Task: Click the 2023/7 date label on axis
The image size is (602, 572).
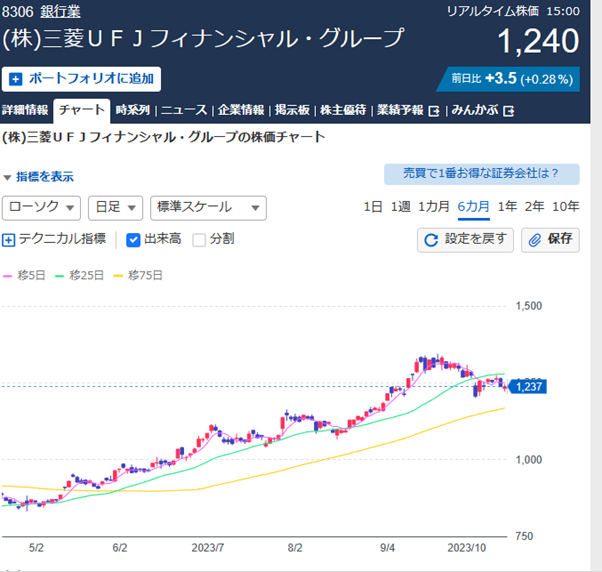Action: pos(208,548)
